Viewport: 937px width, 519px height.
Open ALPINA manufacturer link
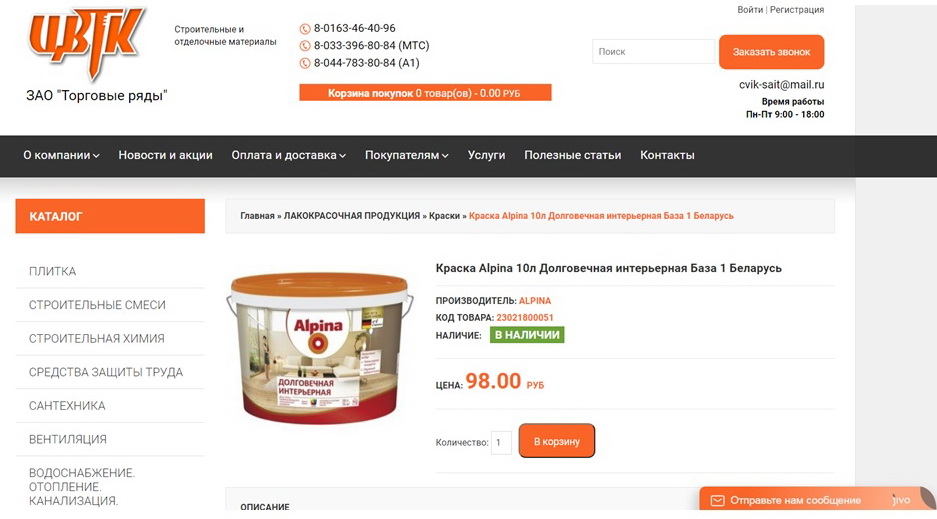[535, 301]
